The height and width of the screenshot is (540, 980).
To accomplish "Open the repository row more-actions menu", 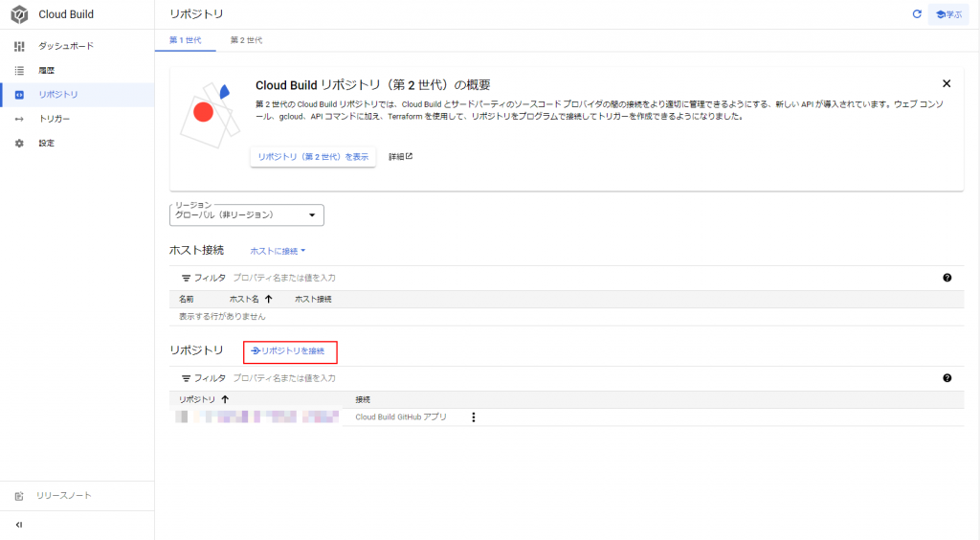I will (x=473, y=416).
